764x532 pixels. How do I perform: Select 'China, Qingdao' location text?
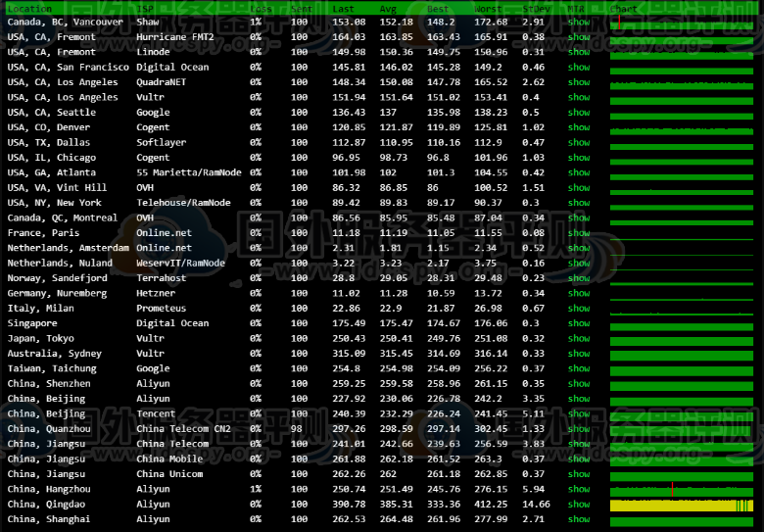click(x=46, y=505)
